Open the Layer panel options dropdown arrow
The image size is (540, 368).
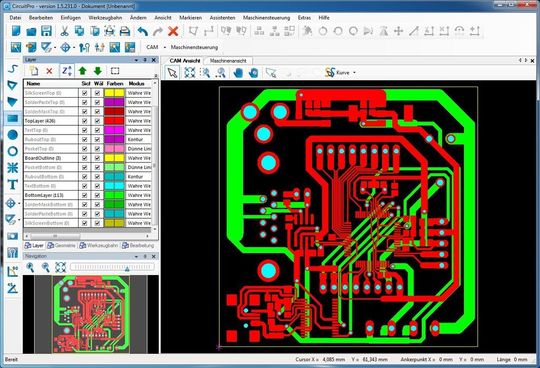click(x=136, y=60)
